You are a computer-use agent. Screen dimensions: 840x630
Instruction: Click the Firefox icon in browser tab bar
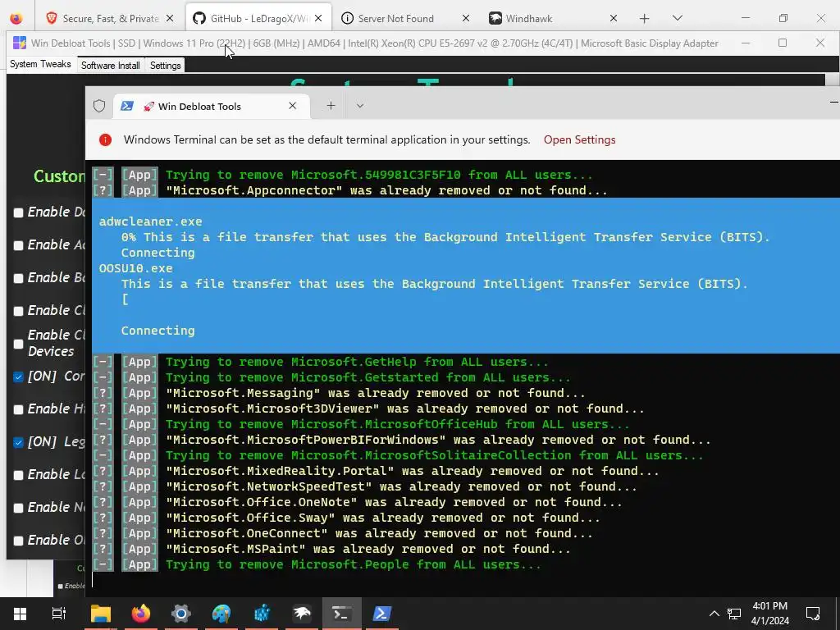click(x=16, y=18)
